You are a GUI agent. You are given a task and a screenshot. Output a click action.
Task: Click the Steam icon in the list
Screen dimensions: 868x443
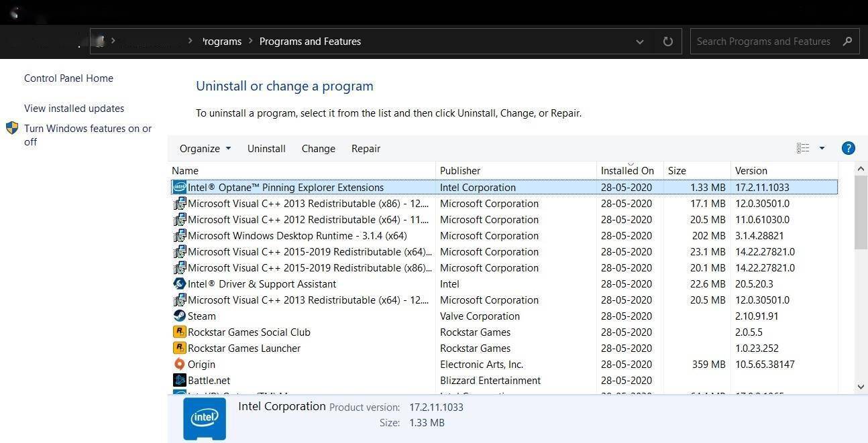pyautogui.click(x=179, y=316)
